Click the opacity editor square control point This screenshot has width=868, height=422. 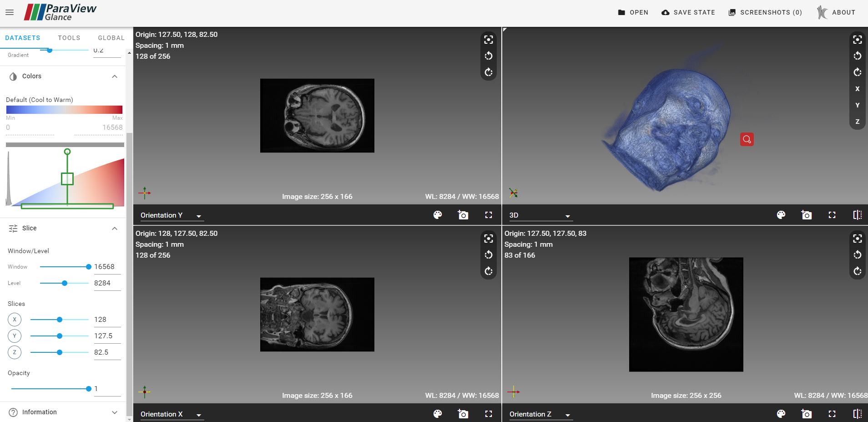coord(67,179)
